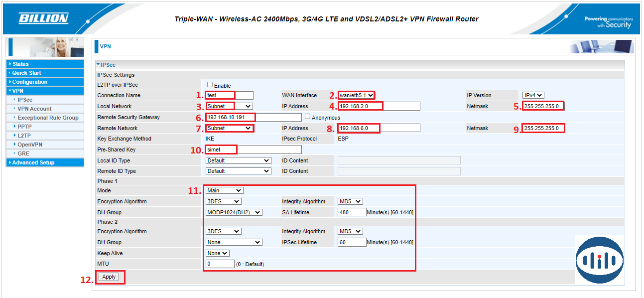Screen dimensions: 644x298
Task: Open the Local Network Subnet dropdown
Action: 229,106
